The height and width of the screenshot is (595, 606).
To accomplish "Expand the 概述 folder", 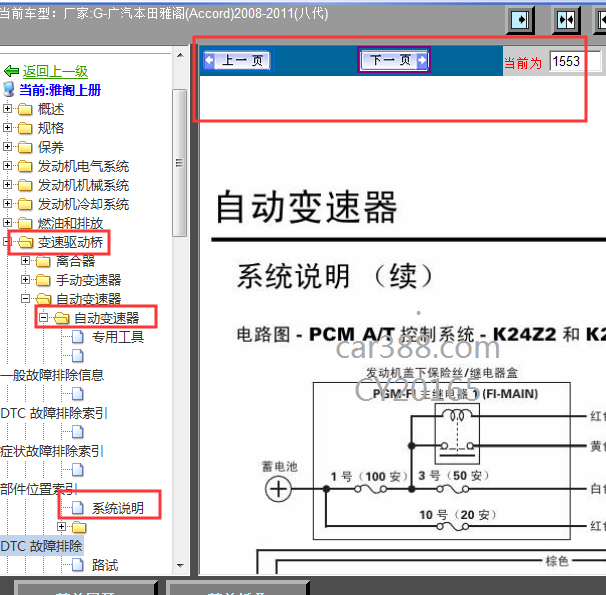I will 7,109.
